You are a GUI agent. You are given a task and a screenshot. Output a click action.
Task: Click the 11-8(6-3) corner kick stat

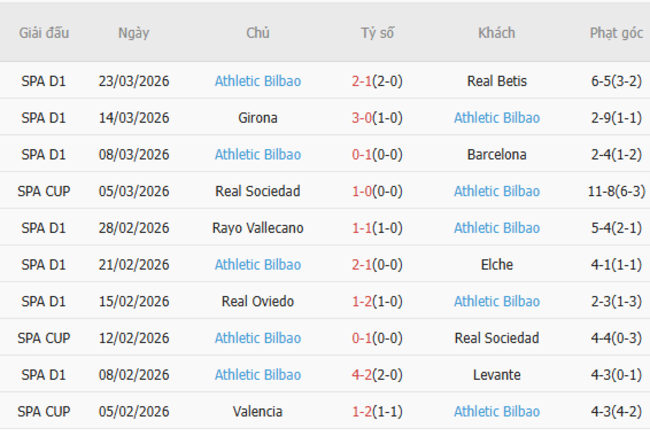point(616,191)
